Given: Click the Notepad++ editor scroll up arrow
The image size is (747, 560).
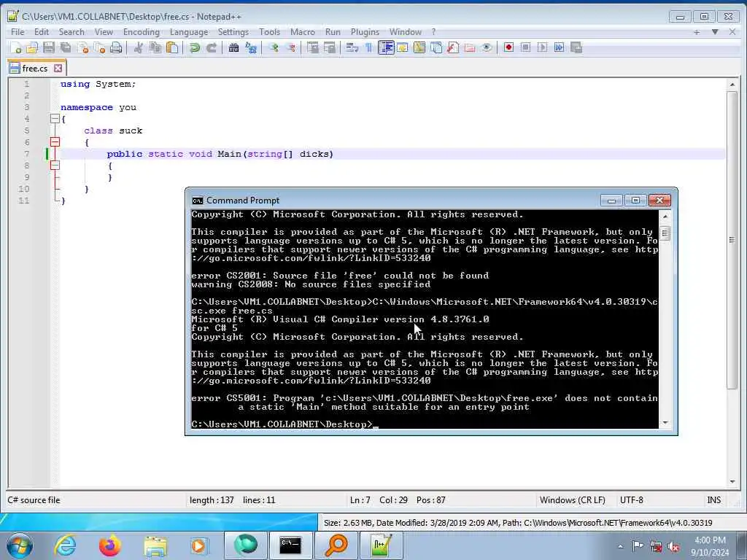Looking at the screenshot, I should coord(732,85).
